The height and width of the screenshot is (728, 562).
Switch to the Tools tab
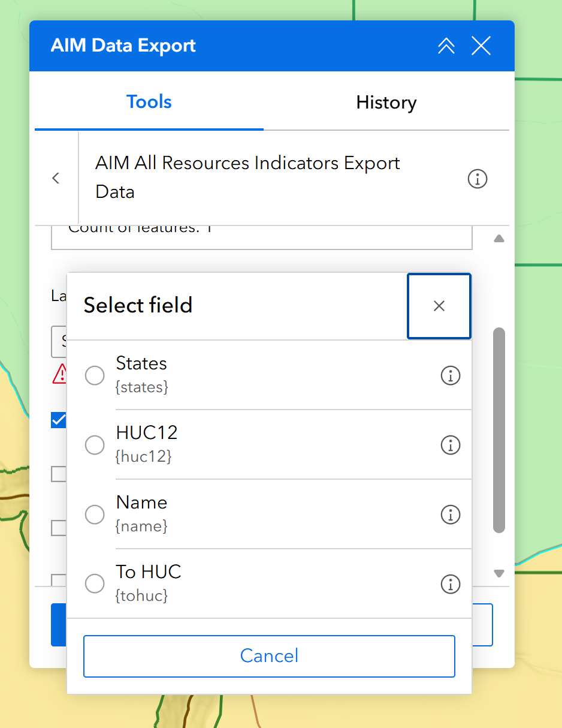coord(149,102)
